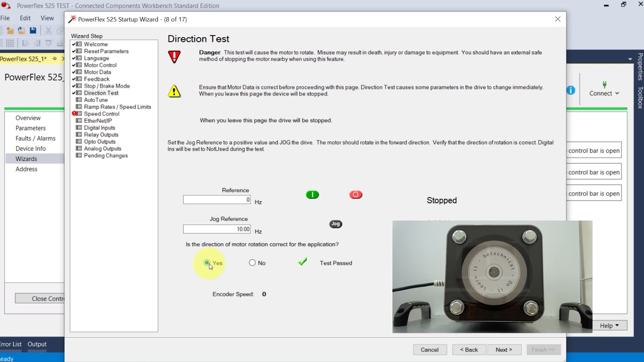Click the yellow caution triangle icon
Screen dimensions: 644x362
tap(174, 91)
